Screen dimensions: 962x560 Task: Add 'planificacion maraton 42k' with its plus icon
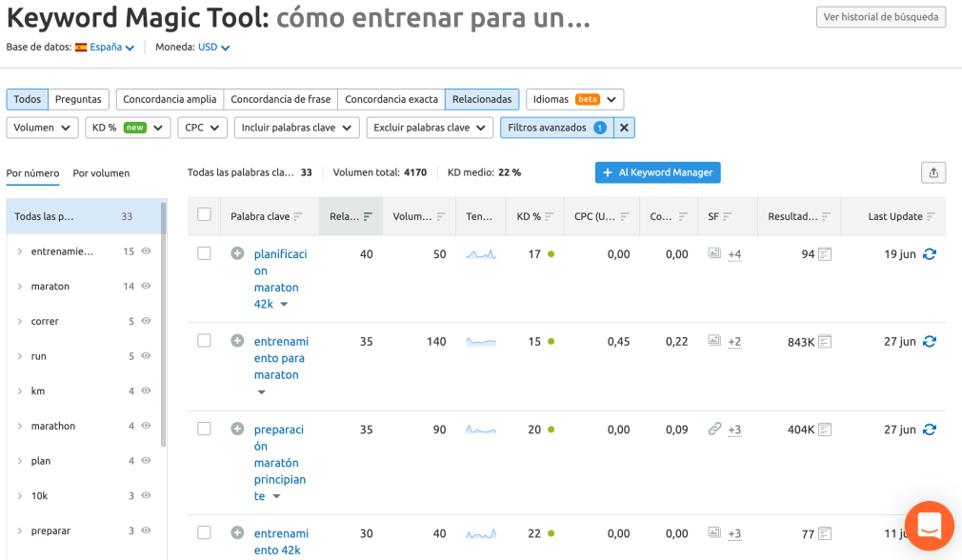tap(237, 253)
